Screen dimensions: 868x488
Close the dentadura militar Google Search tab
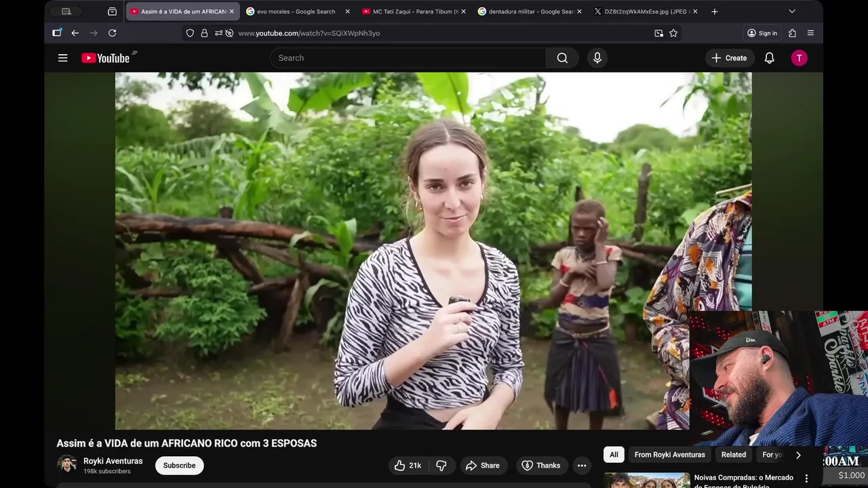(x=579, y=12)
